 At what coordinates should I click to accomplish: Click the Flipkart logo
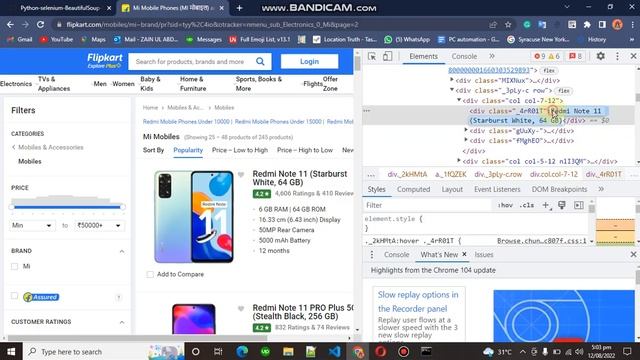click(x=104, y=60)
